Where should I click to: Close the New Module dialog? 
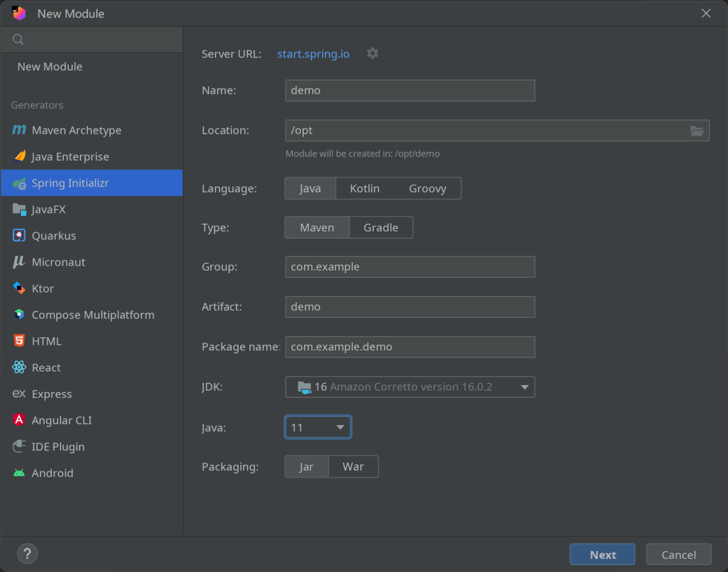[x=706, y=13]
